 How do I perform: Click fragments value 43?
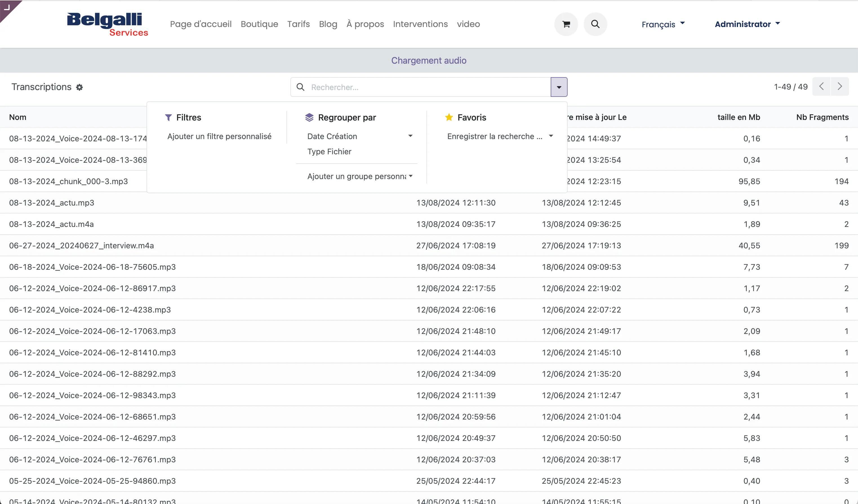click(x=844, y=202)
